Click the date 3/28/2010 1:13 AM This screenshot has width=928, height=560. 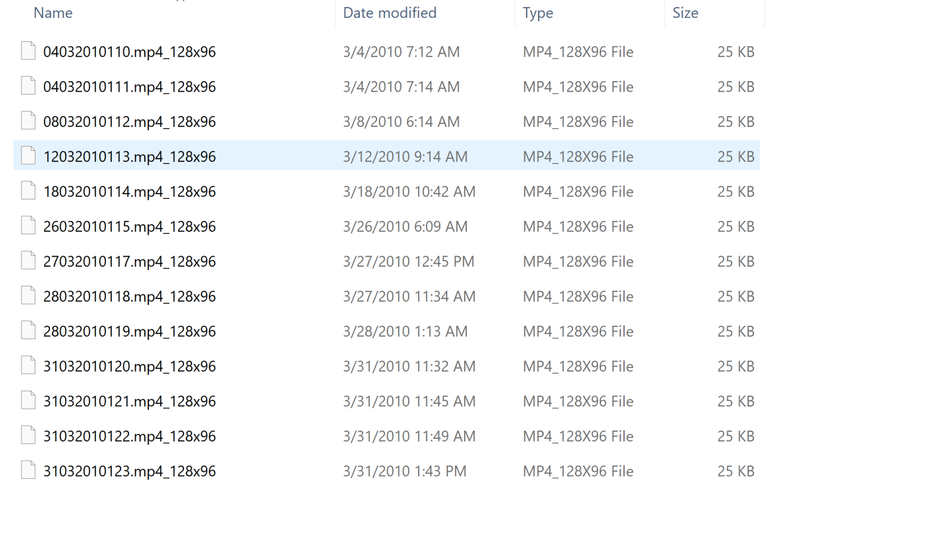(x=405, y=331)
